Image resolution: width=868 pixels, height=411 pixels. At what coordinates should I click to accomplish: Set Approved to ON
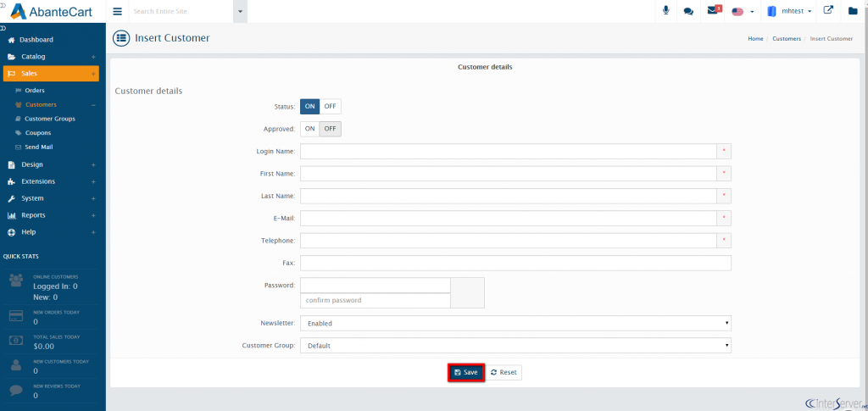tap(310, 129)
